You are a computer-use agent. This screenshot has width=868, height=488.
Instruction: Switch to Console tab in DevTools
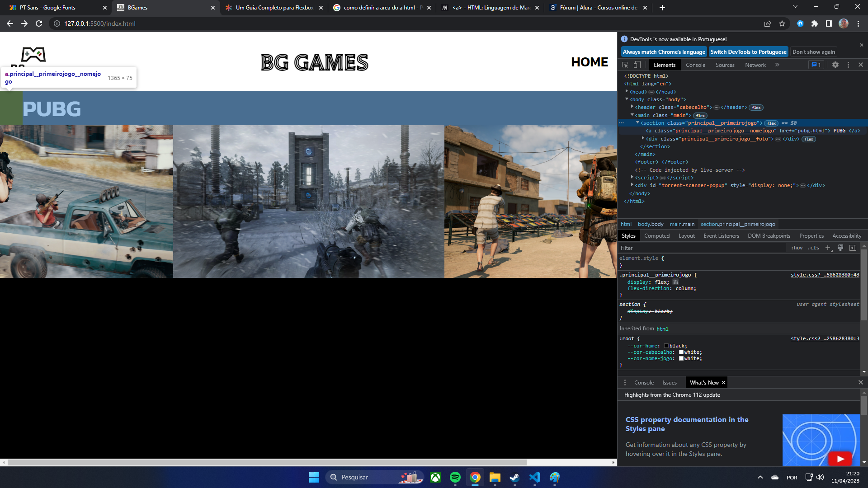pyautogui.click(x=695, y=65)
